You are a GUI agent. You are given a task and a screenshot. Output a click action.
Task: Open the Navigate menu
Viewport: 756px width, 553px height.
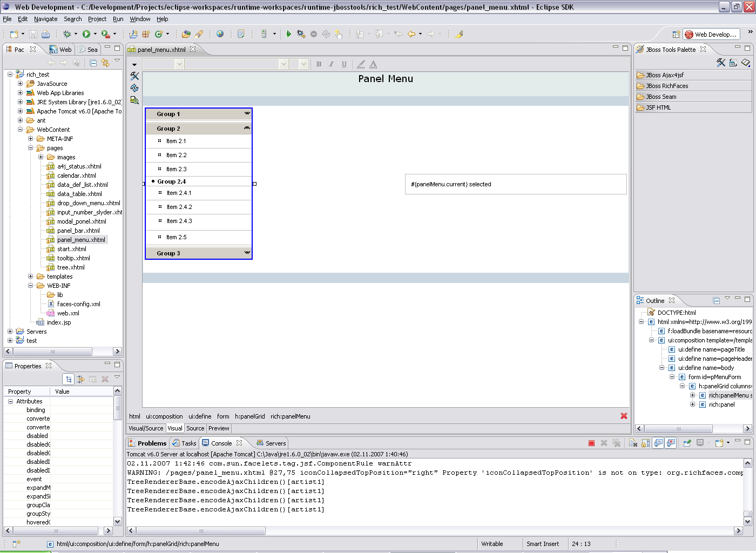(45, 19)
